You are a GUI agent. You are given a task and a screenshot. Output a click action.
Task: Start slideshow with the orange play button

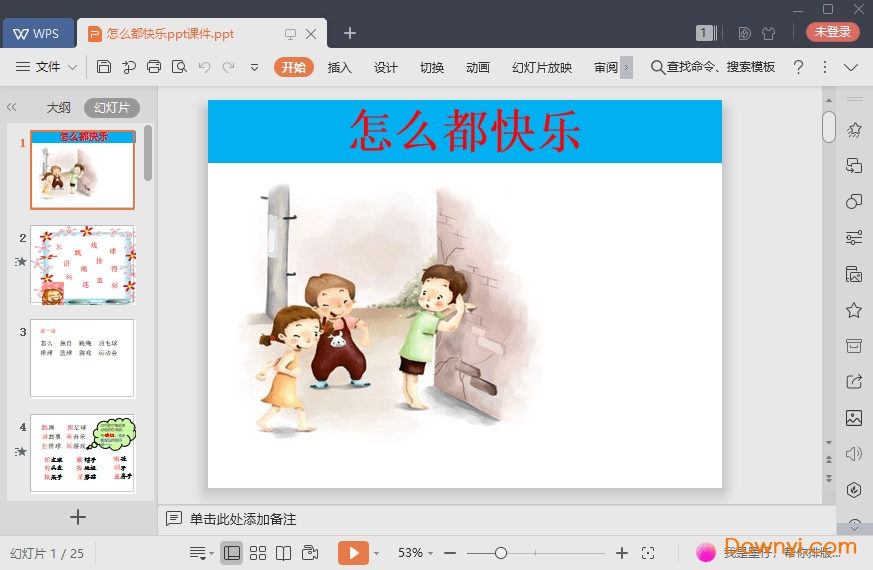pyautogui.click(x=353, y=553)
